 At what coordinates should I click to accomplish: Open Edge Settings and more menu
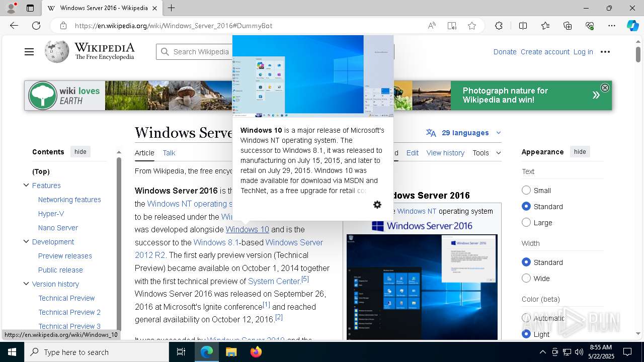pyautogui.click(x=612, y=26)
